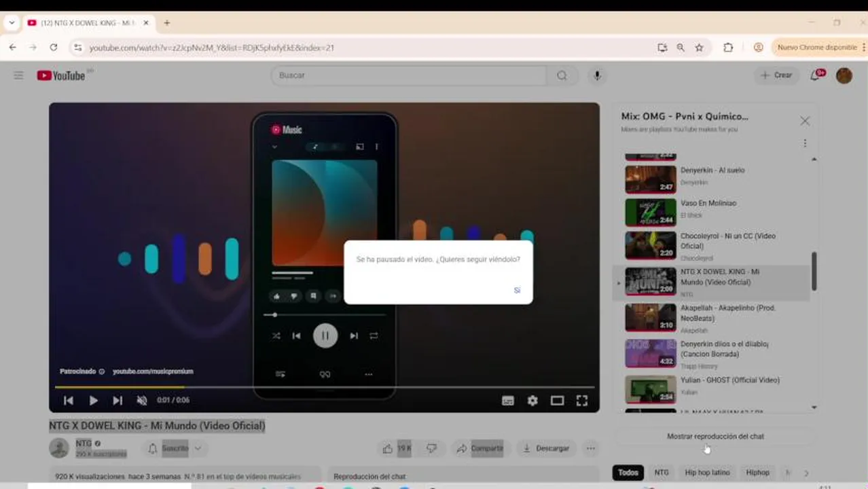Click the video title NTG X DOWEL KING
The width and height of the screenshot is (868, 489).
click(157, 426)
